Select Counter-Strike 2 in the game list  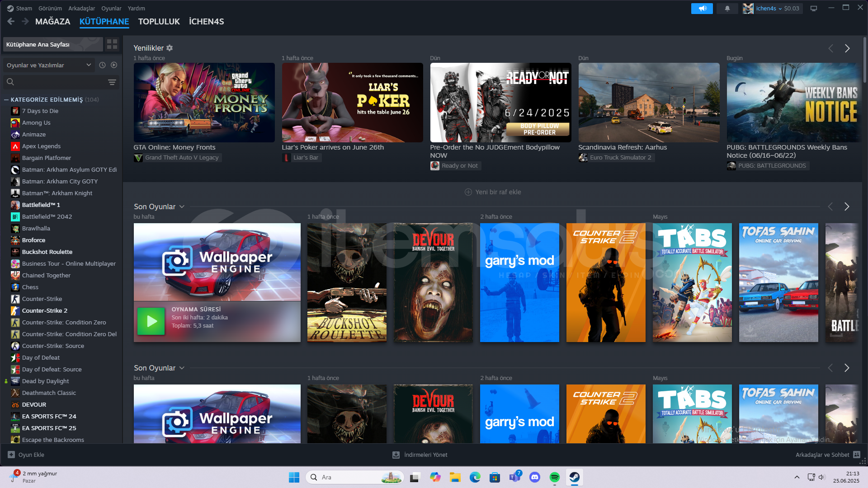[45, 310]
